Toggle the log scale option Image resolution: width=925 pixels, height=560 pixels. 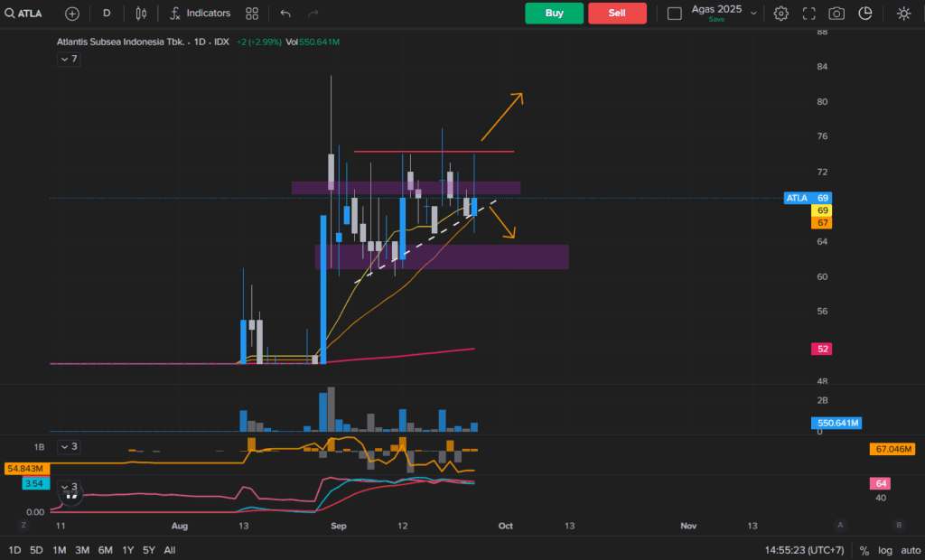click(884, 550)
